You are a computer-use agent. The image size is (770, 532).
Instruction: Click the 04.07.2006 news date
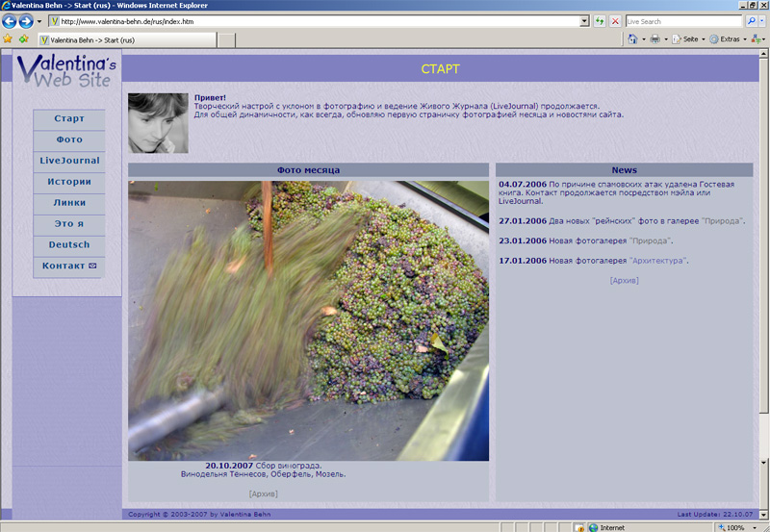[523, 185]
